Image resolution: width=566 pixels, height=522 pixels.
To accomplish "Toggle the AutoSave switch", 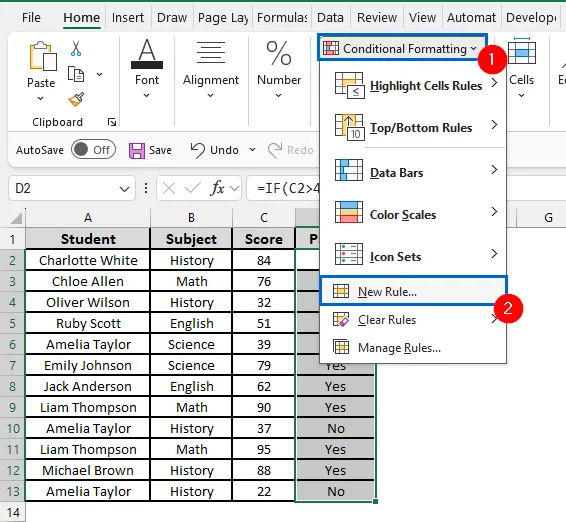I will pos(93,150).
